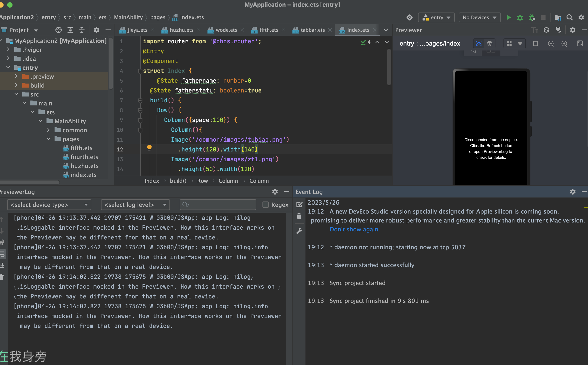The image size is (588, 365).
Task: Switch to the jieya.ets editor tab
Action: [137, 30]
